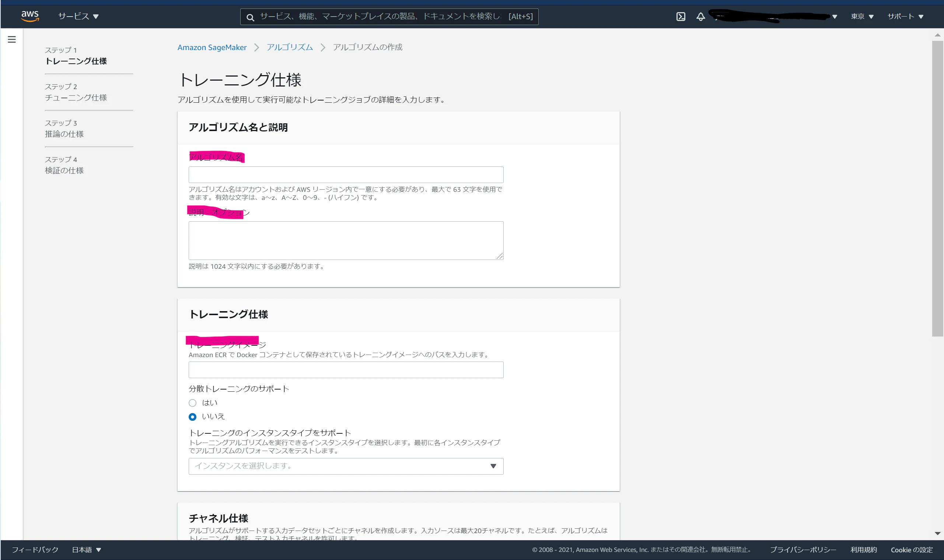Click the page scrollbar up arrow
The height and width of the screenshot is (560, 944).
pos(938,35)
